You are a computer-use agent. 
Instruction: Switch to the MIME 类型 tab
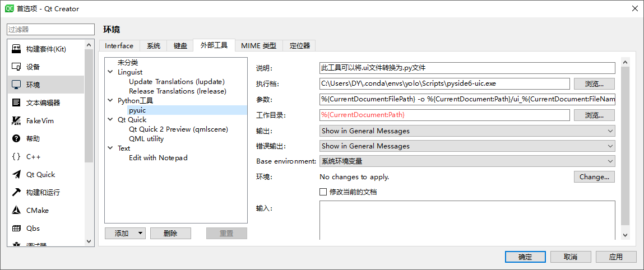tap(259, 46)
